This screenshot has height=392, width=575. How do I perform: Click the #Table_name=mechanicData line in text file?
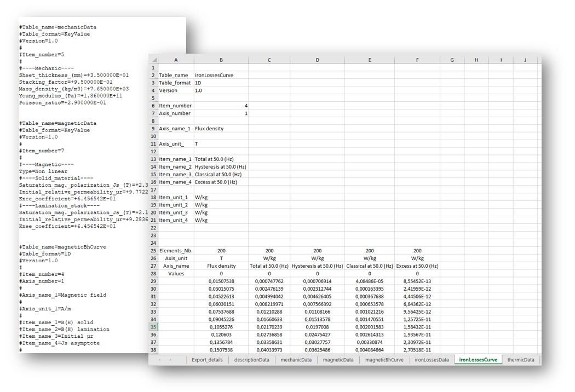pos(58,27)
